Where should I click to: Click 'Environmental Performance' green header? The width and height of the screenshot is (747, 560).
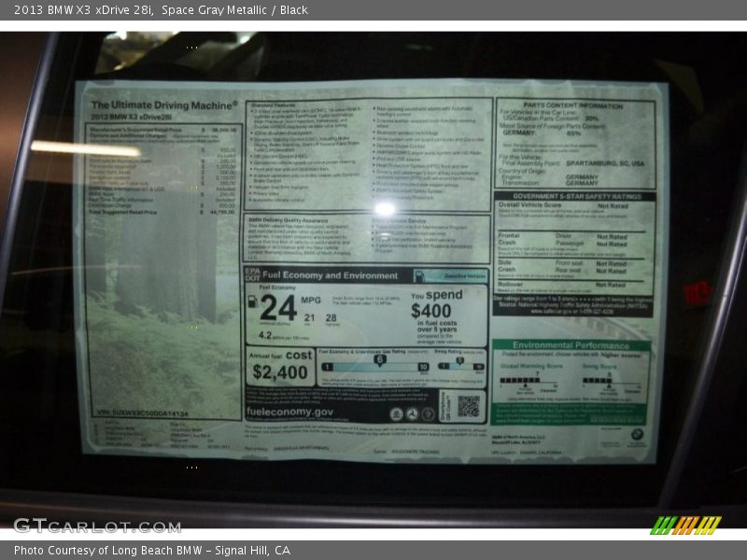(x=571, y=345)
